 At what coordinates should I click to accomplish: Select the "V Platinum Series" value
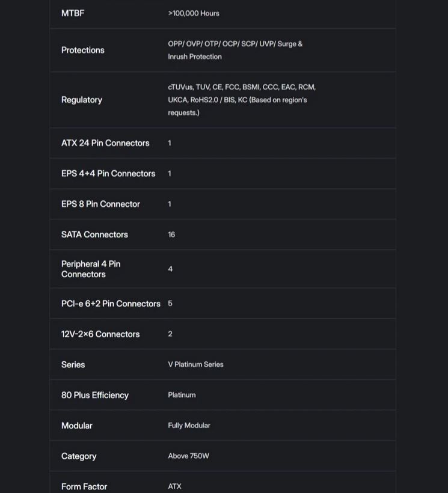(195, 365)
